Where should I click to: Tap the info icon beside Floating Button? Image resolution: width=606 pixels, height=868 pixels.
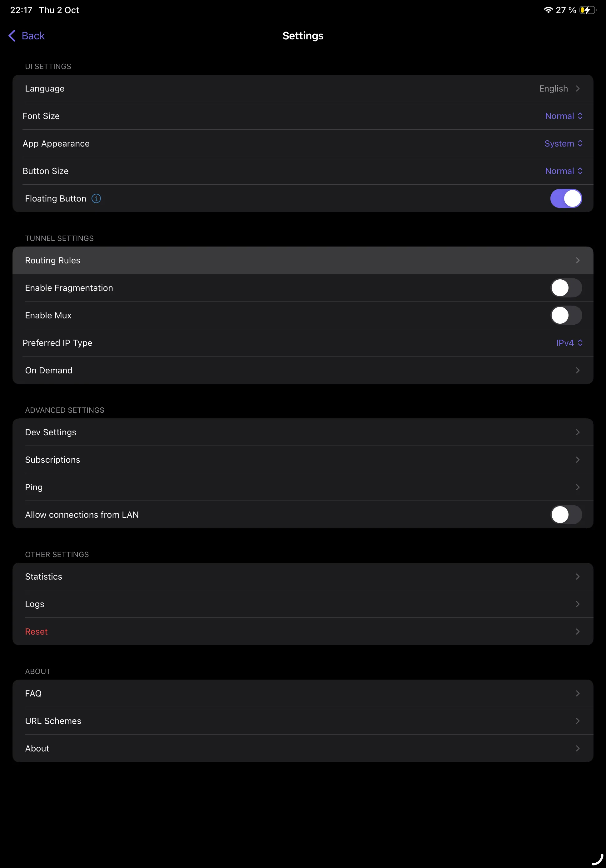97,198
